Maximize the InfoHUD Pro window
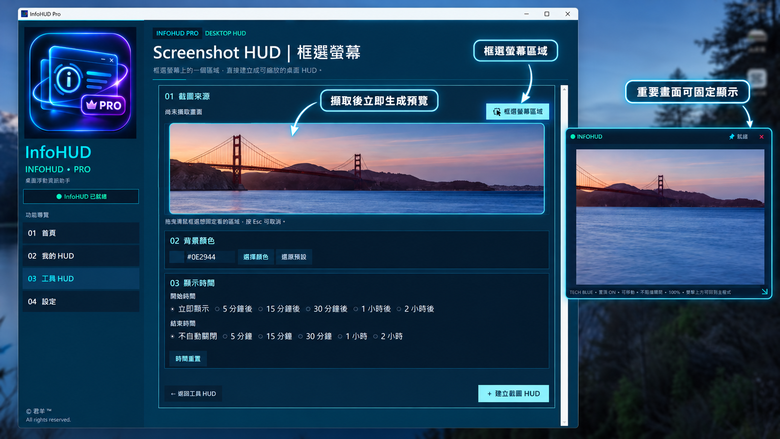Image resolution: width=780 pixels, height=439 pixels. point(547,14)
